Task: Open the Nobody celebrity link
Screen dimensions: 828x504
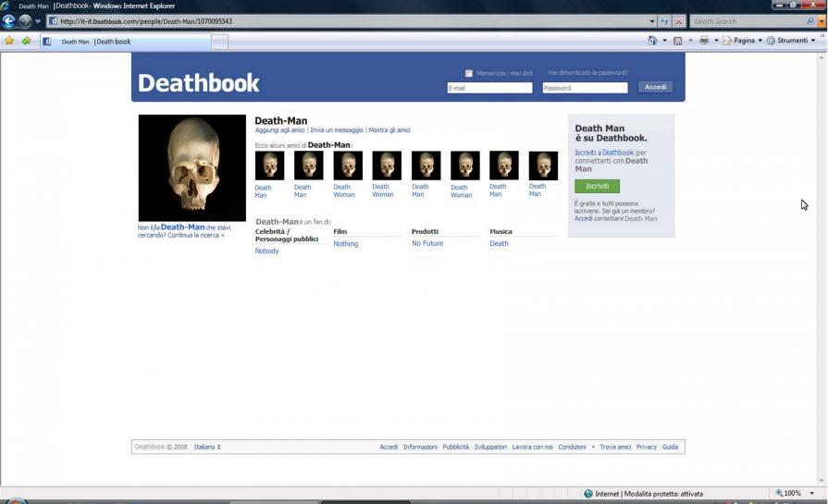Action: 266,252
